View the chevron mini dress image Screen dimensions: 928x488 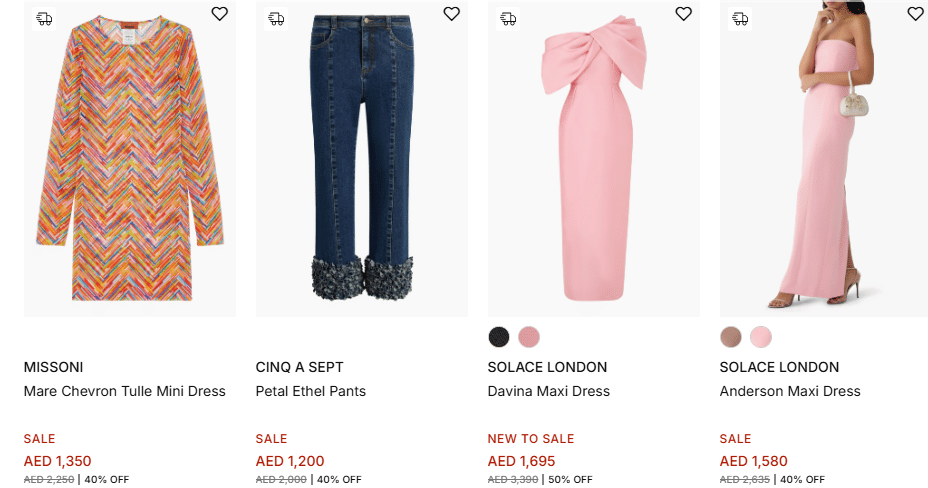tap(130, 160)
